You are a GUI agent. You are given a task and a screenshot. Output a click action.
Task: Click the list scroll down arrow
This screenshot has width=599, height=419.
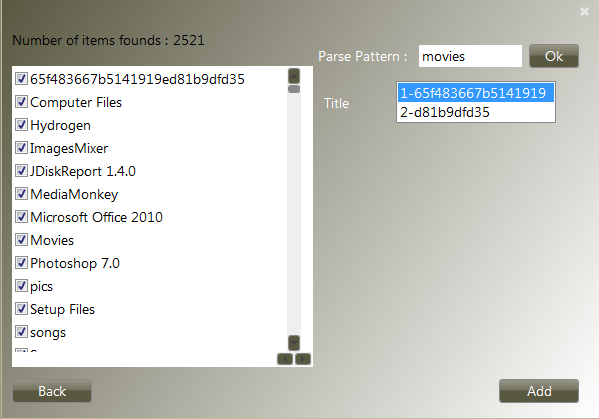(294, 343)
